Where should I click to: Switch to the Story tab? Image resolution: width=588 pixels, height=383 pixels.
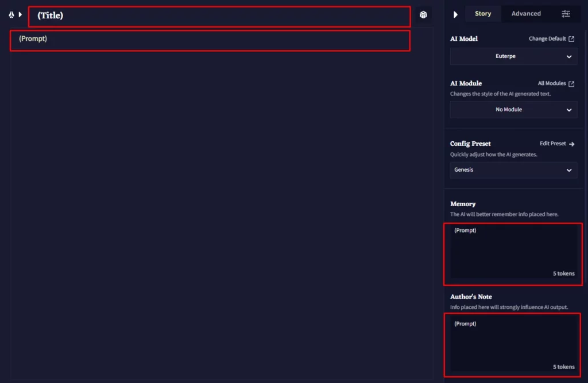coord(482,14)
